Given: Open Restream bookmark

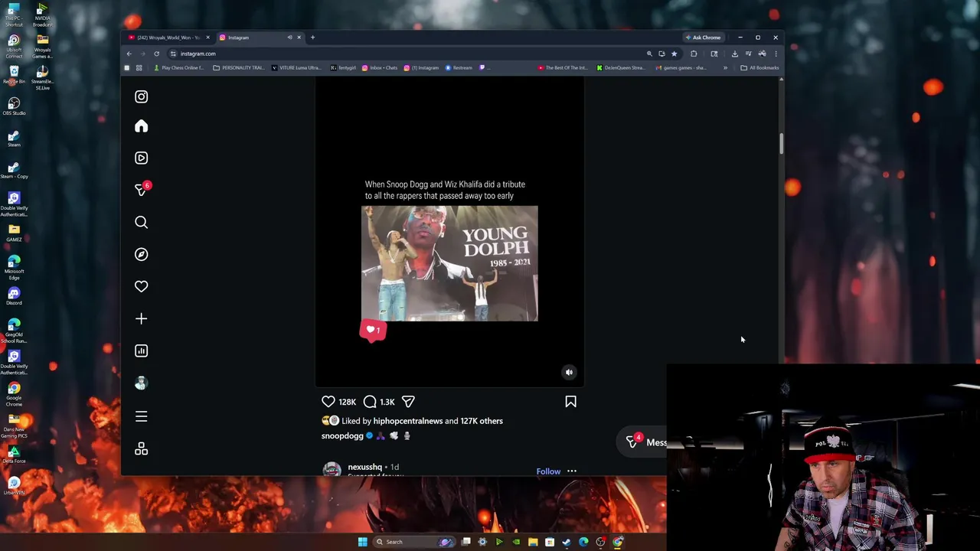Looking at the screenshot, I should tap(459, 67).
